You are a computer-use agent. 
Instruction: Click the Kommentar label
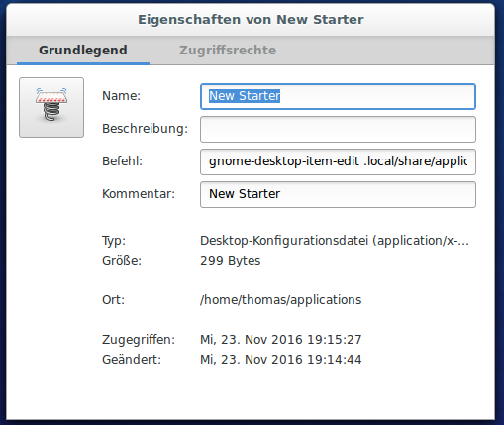[139, 194]
